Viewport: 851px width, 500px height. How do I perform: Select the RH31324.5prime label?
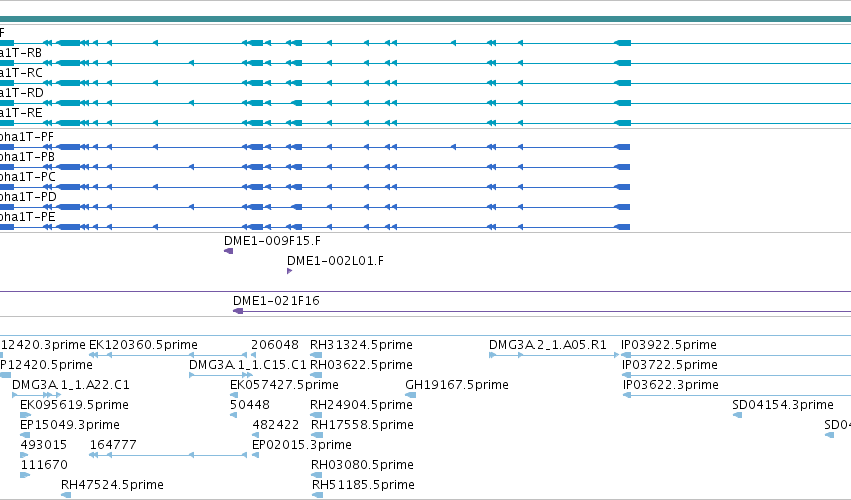pos(361,345)
